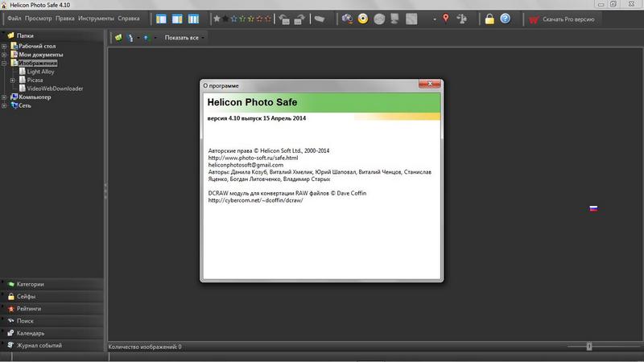This screenshot has height=362, width=644.
Task: Click the gray eraser-shaped toolbar icon
Action: point(320,19)
